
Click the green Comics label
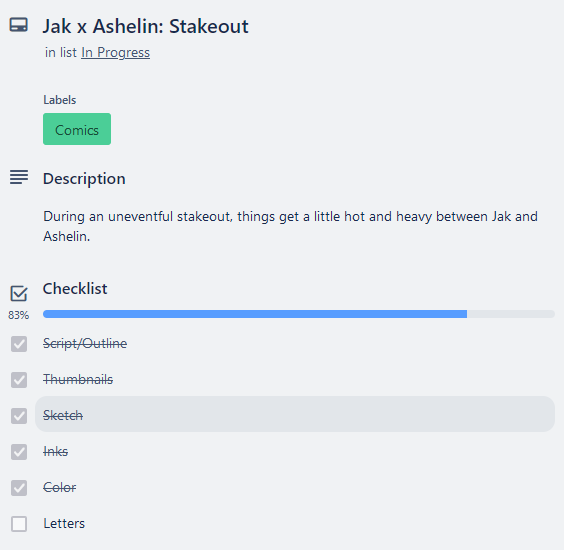coord(77,129)
